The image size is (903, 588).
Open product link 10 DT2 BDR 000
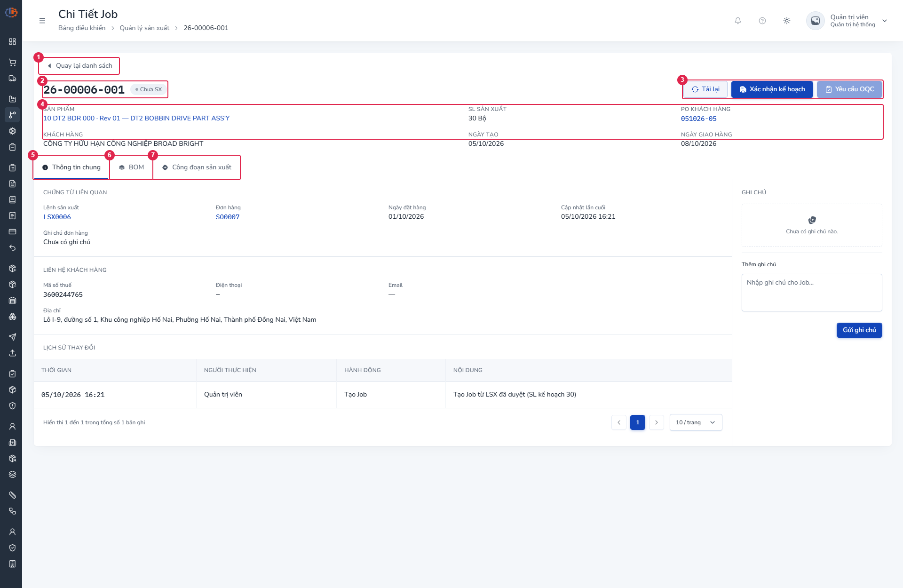136,118
